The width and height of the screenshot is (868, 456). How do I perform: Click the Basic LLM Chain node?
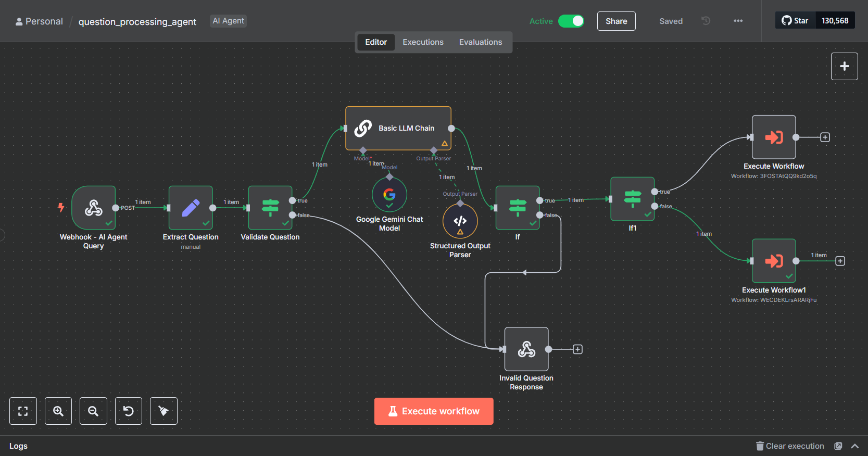(398, 128)
